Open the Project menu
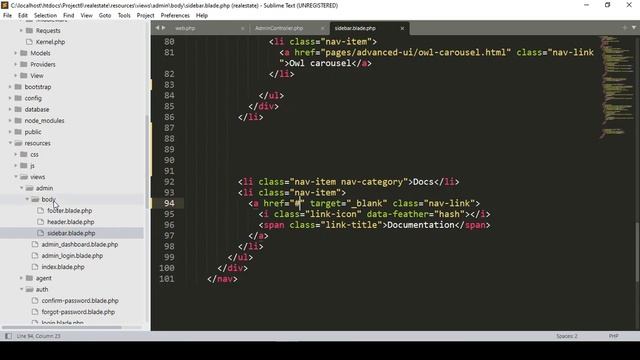 (145, 16)
